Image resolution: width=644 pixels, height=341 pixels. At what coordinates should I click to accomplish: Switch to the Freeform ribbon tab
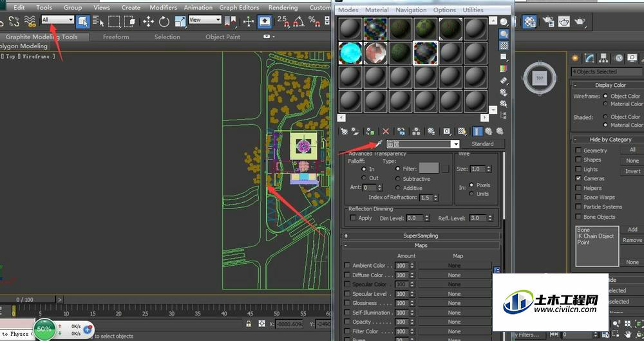coord(116,37)
